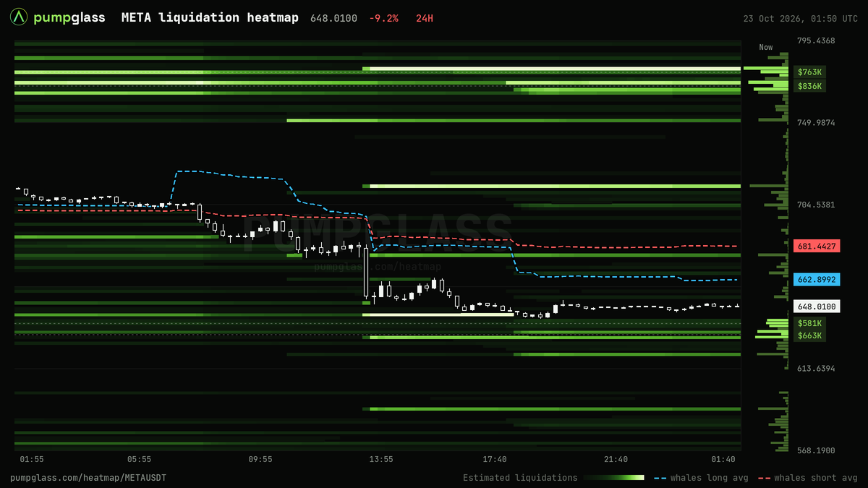Click the 17:40 time axis label
Screen dimensions: 868x488
click(x=495, y=459)
